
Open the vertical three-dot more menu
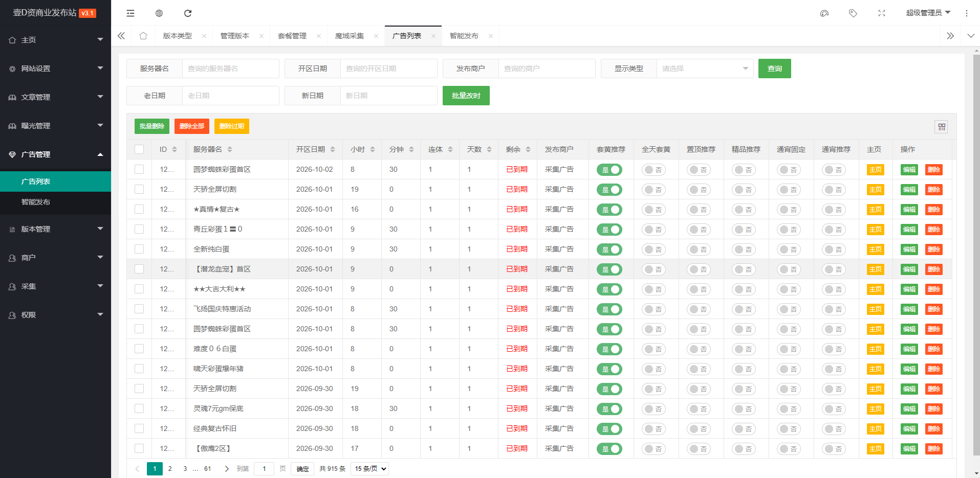967,13
